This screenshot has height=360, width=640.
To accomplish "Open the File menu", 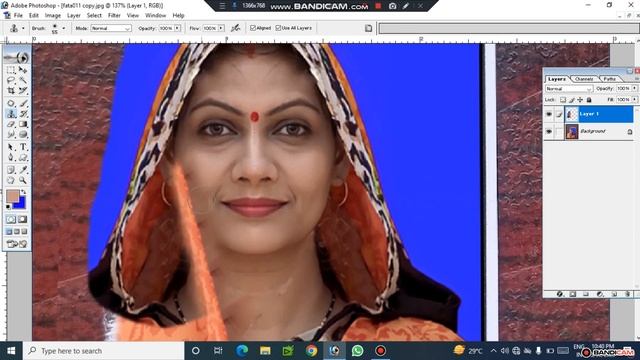I will 18,16.
